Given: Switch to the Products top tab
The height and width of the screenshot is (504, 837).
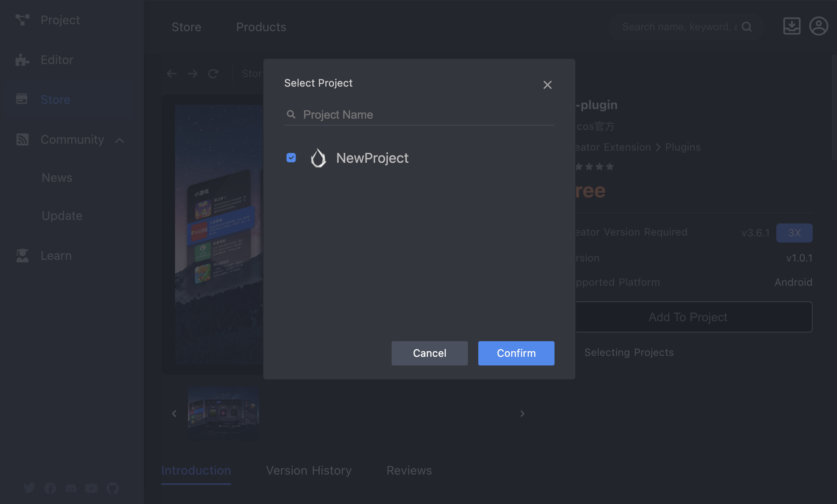Looking at the screenshot, I should point(261,27).
